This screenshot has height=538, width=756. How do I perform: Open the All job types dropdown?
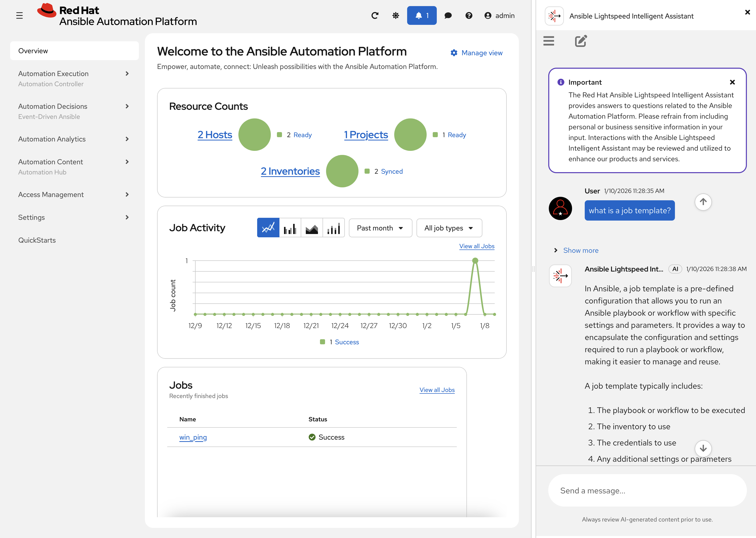click(449, 228)
